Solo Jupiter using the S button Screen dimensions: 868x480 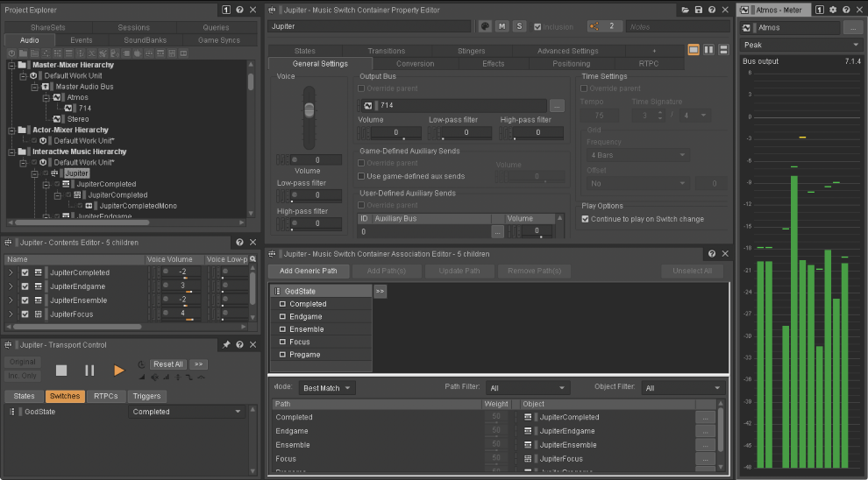pyautogui.click(x=519, y=26)
